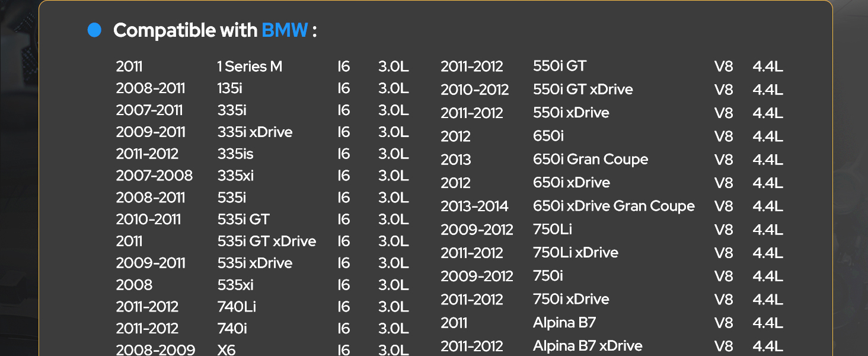Viewport: 868px width, 356px height.
Task: Click the blue "BMW" word in heading
Action: [x=285, y=30]
